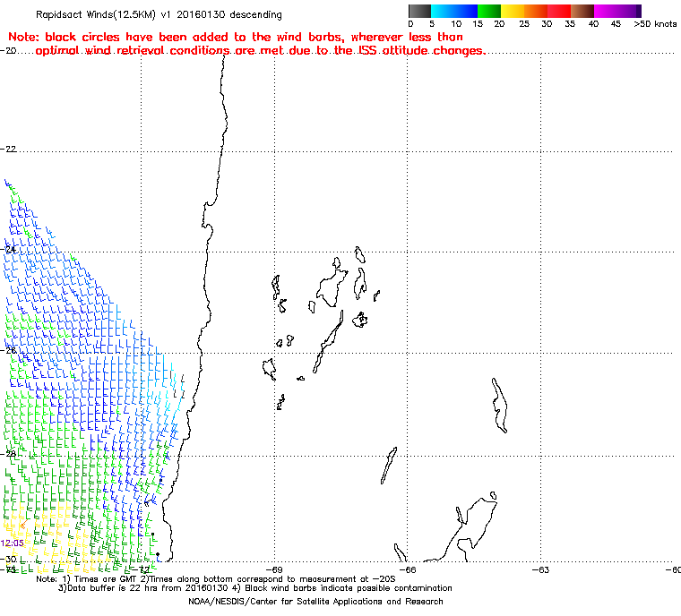The image size is (681, 616).
Task: Click the title 'Rapidscat Winds(12.5KM) v1 20160130 descending'
Action: point(159,14)
